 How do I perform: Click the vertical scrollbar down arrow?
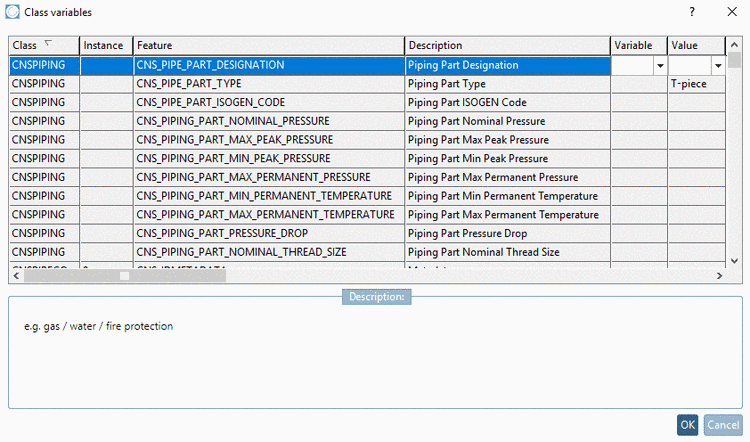click(x=734, y=261)
